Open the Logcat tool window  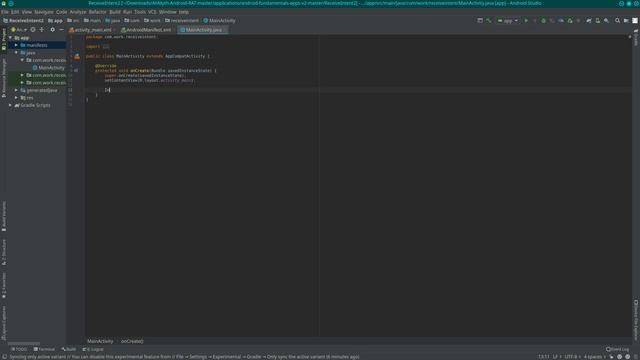pyautogui.click(x=93, y=349)
